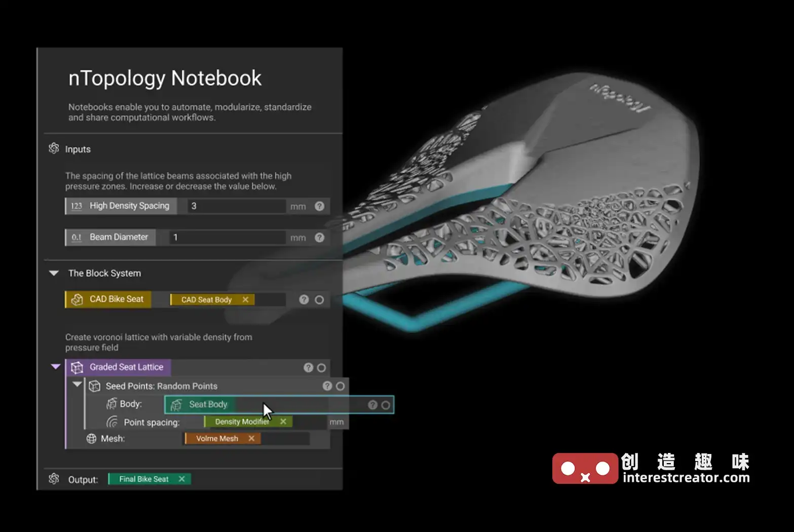Open help for CAD Bike Seat block
Screen dimensions: 794x532
pos(304,299)
